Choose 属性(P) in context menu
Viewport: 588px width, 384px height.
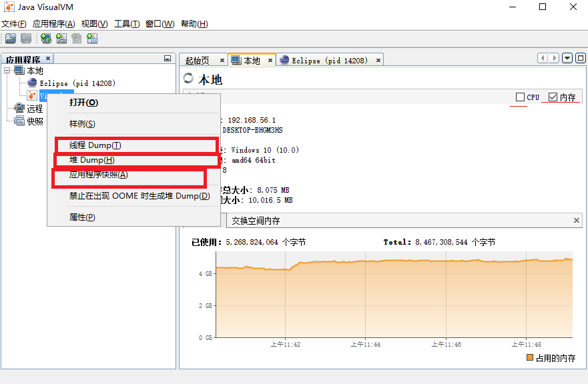[x=133, y=217]
